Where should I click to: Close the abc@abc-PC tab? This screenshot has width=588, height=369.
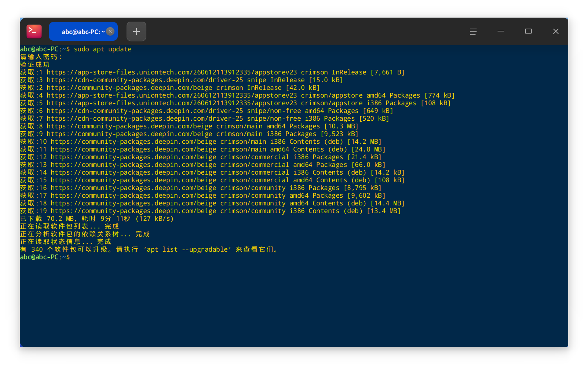(110, 32)
